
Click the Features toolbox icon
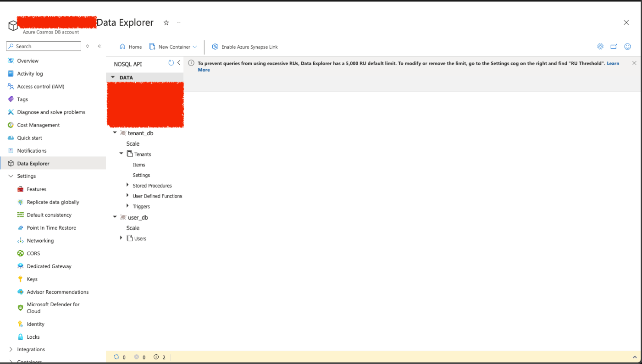20,189
